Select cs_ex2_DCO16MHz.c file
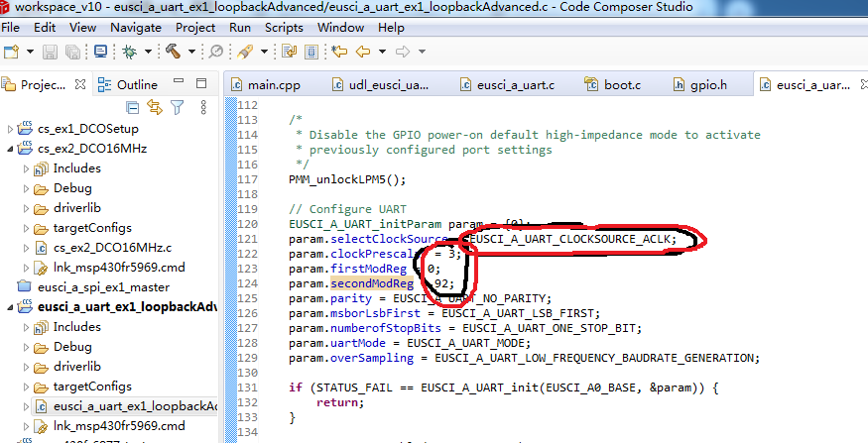This screenshot has height=443, width=868. [x=113, y=248]
